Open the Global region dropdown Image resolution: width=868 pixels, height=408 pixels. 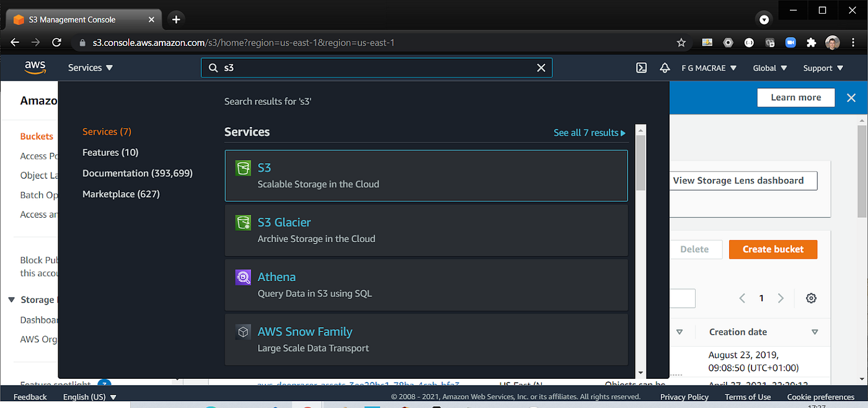click(x=770, y=68)
